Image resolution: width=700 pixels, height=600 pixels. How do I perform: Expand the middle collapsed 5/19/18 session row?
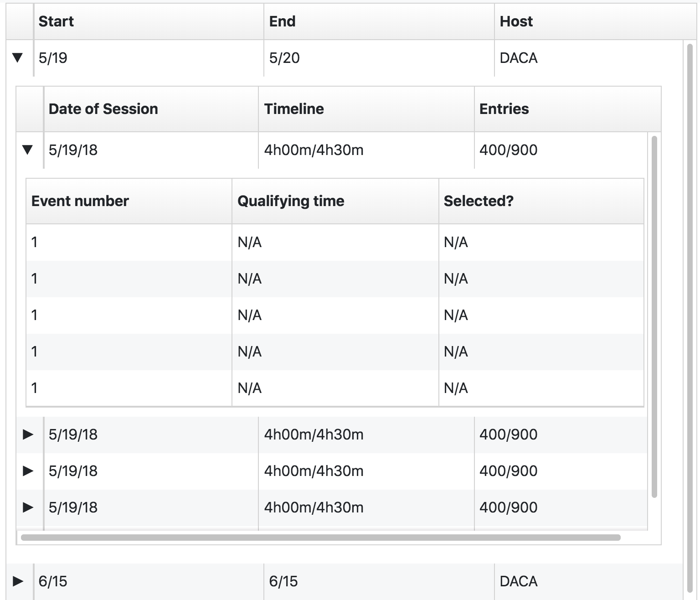tap(28, 471)
